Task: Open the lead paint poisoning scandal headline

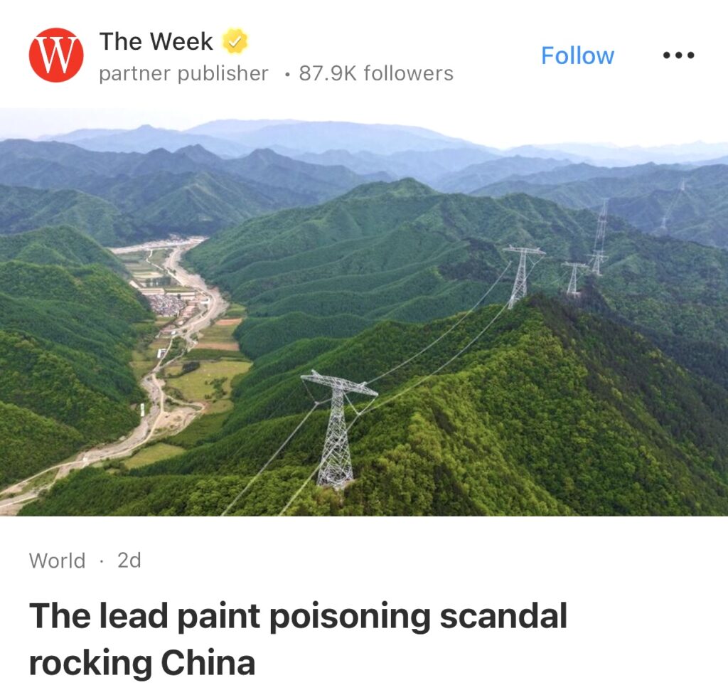Action: click(x=298, y=639)
